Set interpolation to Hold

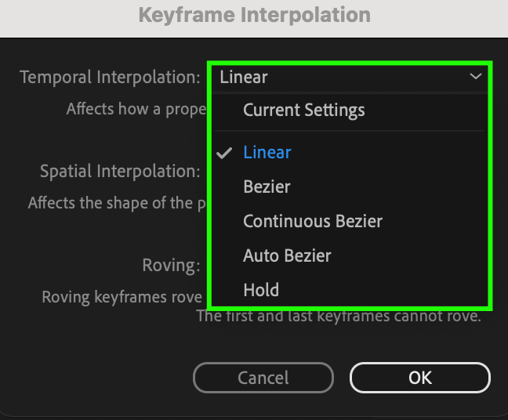coord(261,290)
